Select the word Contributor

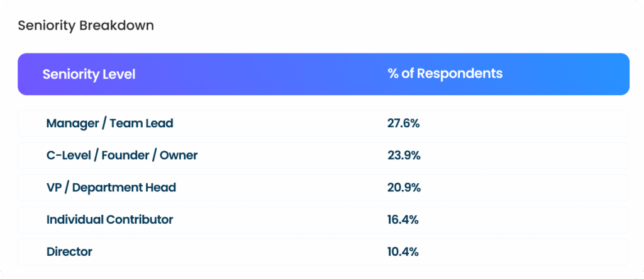click(x=141, y=220)
